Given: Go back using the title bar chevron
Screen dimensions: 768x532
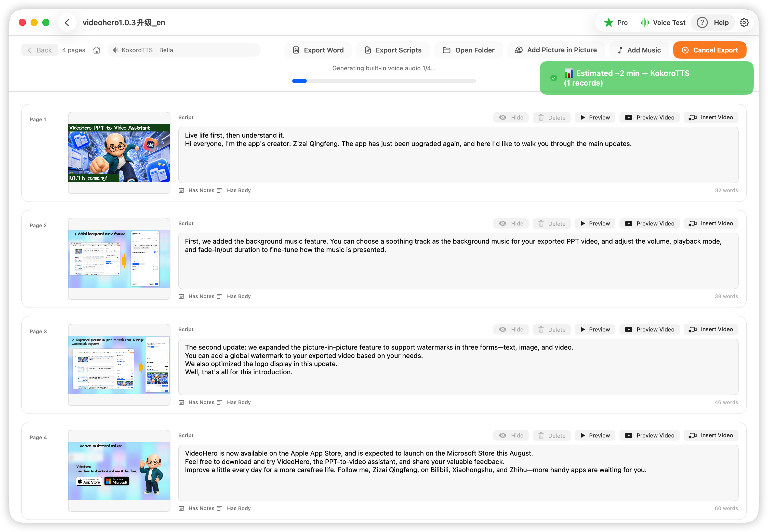Looking at the screenshot, I should coord(67,23).
